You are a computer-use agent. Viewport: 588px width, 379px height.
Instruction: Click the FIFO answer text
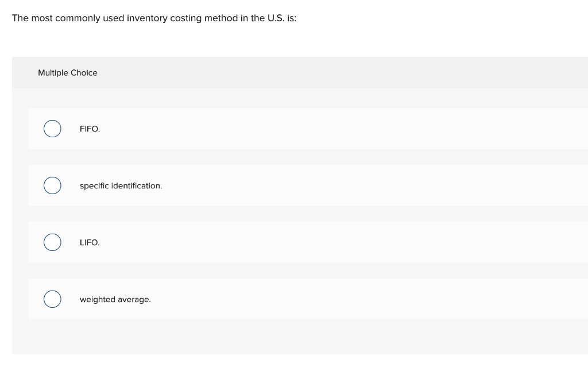(x=90, y=129)
